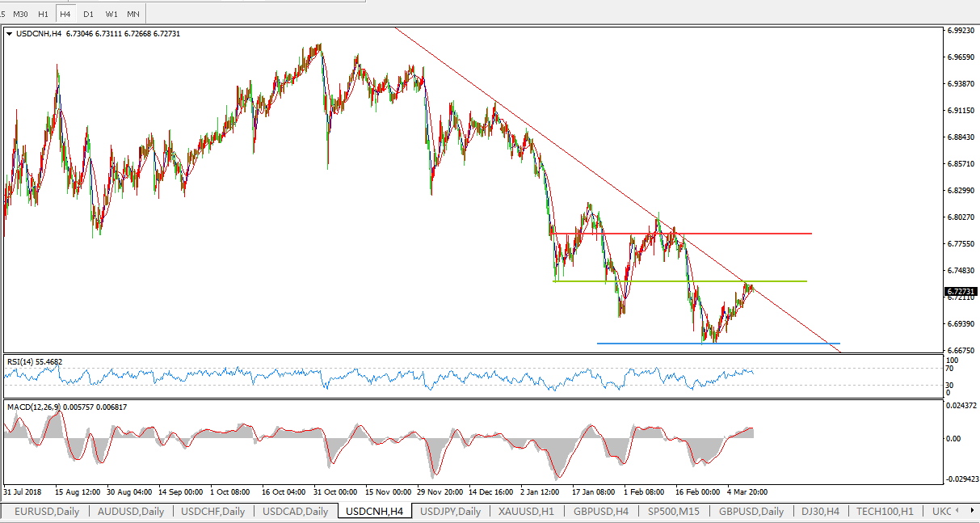The height and width of the screenshot is (523, 980).
Task: Click the active H4 timeframe button
Action: [65, 14]
